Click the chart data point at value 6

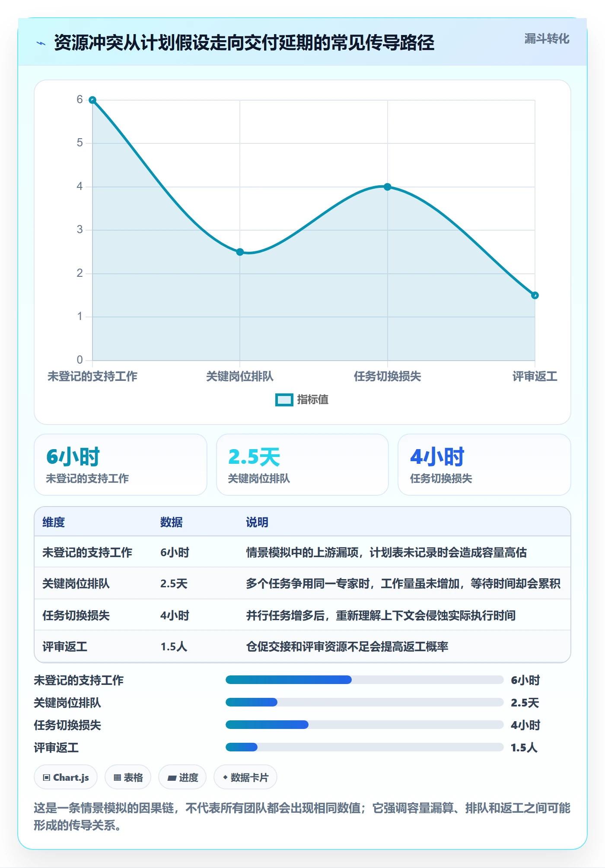coord(92,100)
